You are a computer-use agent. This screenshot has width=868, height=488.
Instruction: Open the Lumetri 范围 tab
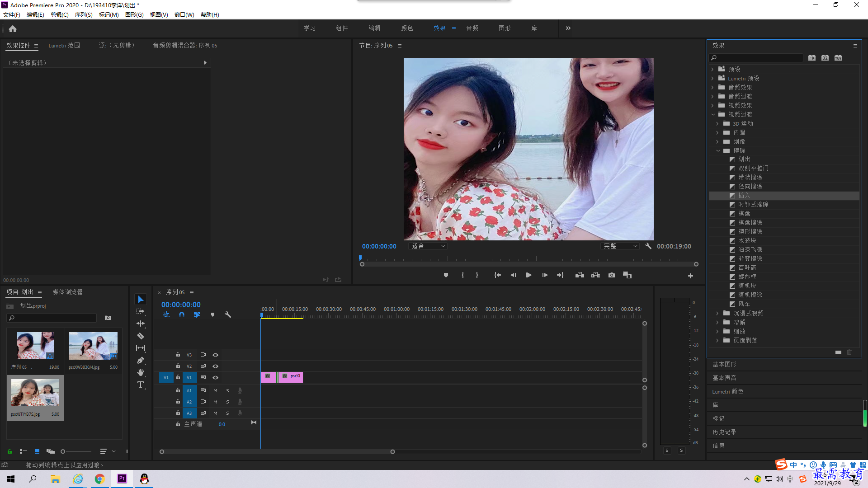[x=64, y=46]
